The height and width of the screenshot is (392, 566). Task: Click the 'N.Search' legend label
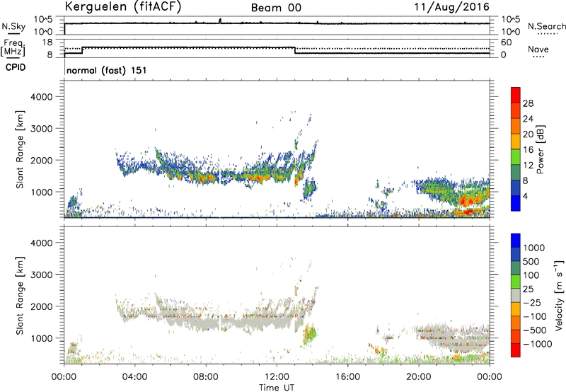click(546, 26)
